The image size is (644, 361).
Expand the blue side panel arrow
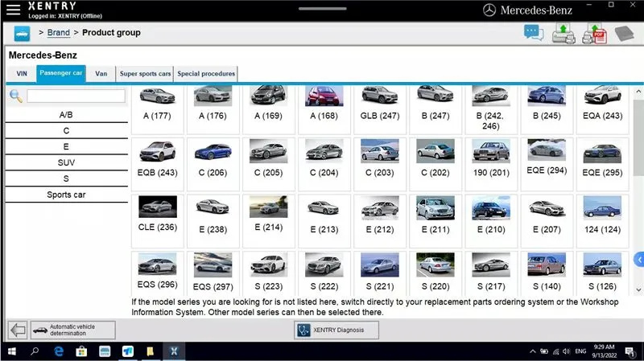[639, 259]
